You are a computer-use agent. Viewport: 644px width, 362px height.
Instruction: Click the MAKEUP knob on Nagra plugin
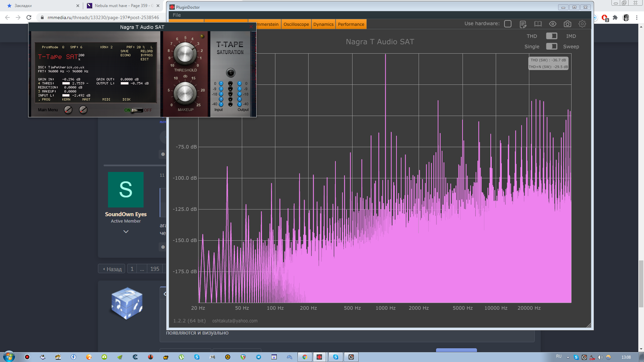[x=185, y=93]
